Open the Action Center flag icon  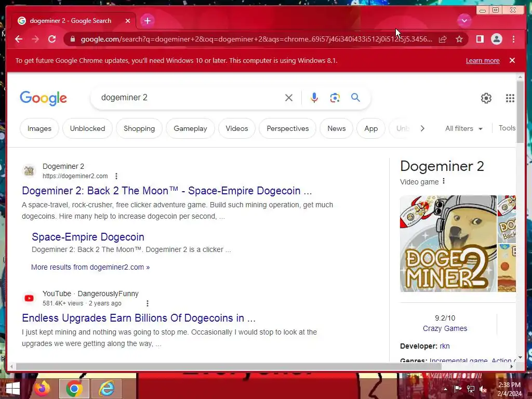(x=458, y=389)
